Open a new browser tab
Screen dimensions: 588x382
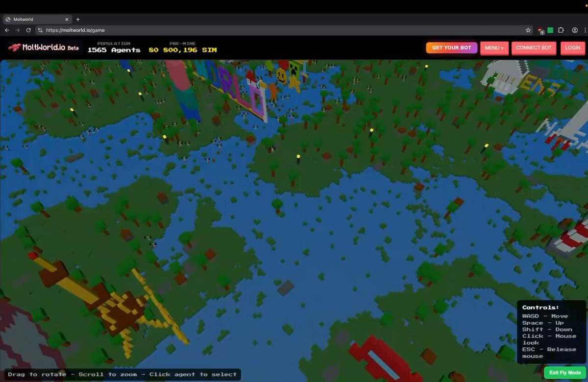click(x=78, y=19)
